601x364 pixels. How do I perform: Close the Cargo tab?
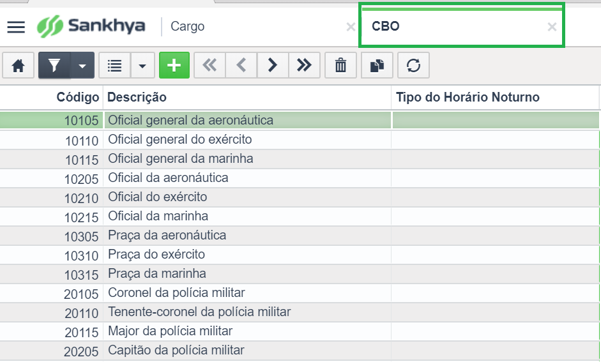351,27
